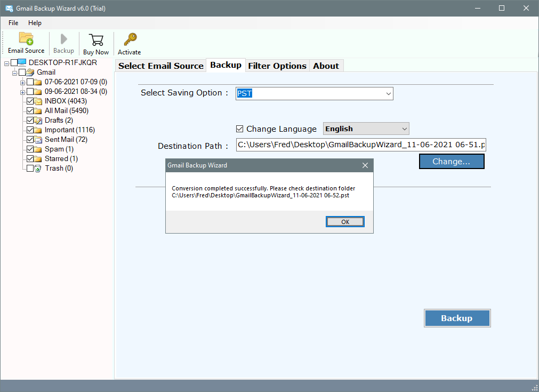The image size is (539, 392).
Task: Click the Spam folder icon
Action: coord(38,149)
